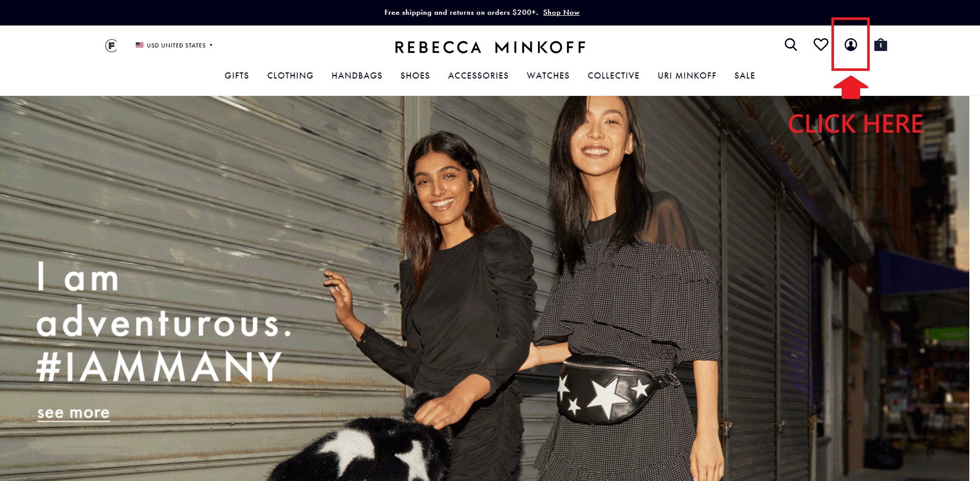Open the Clothing menu
Screen dimensions: 980x481
(290, 75)
